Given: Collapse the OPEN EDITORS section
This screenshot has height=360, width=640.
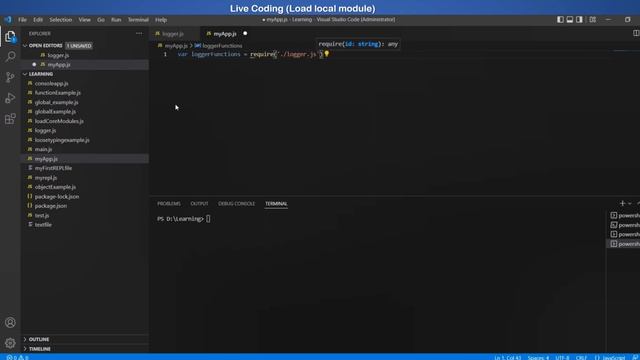Looking at the screenshot, I should pos(25,46).
